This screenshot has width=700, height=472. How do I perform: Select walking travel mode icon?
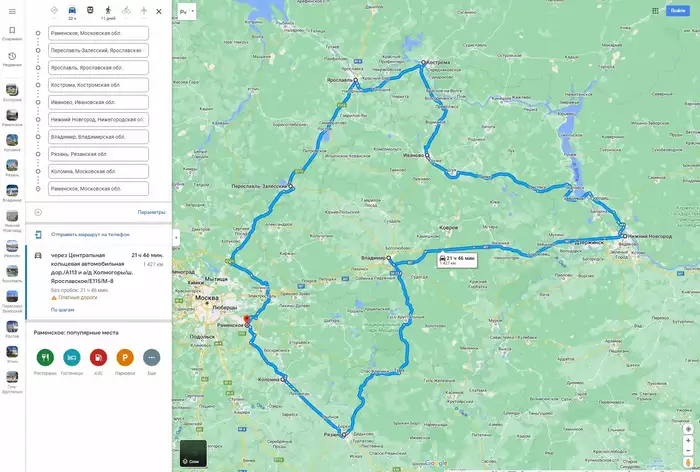click(108, 10)
